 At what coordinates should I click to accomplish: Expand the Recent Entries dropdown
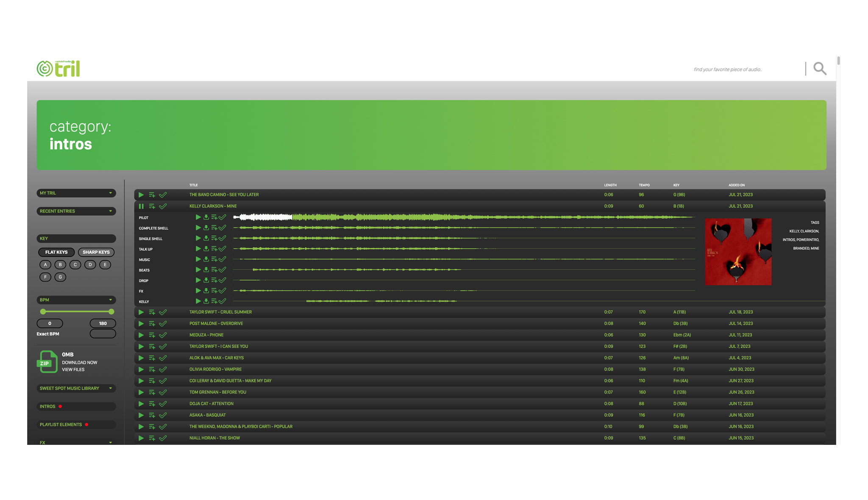click(76, 211)
